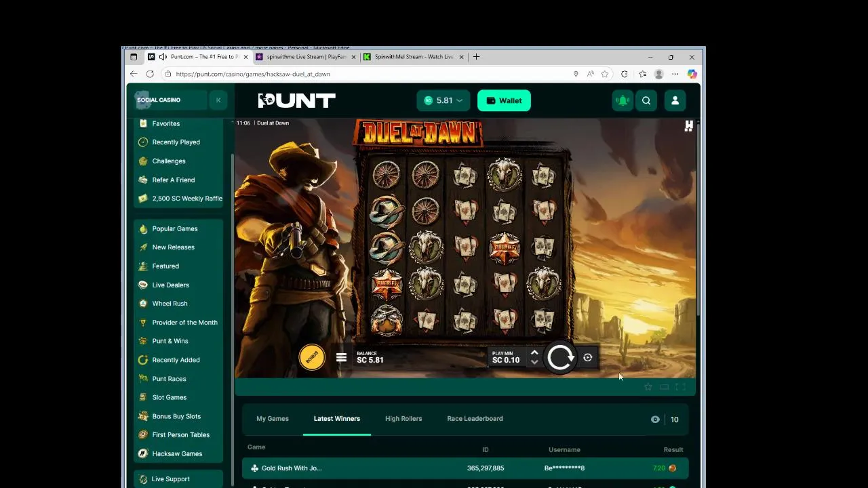
Task: Open a new browser tab
Action: pyautogui.click(x=476, y=57)
